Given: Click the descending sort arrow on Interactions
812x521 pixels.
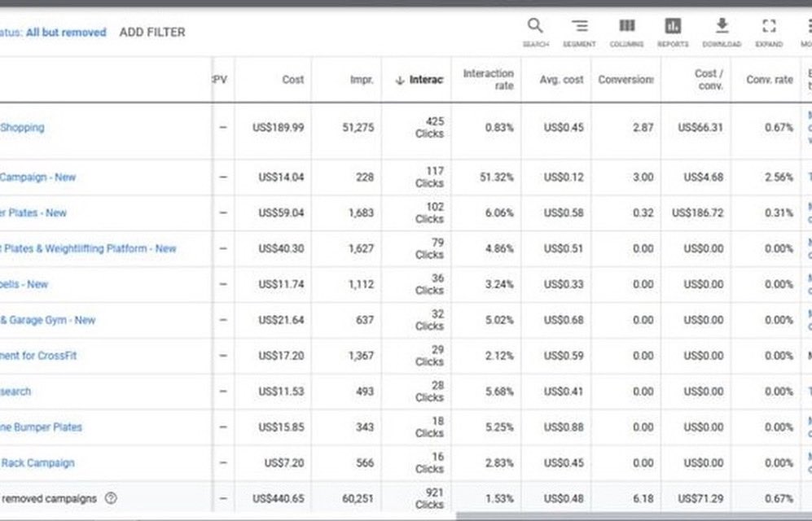Looking at the screenshot, I should click(x=399, y=81).
